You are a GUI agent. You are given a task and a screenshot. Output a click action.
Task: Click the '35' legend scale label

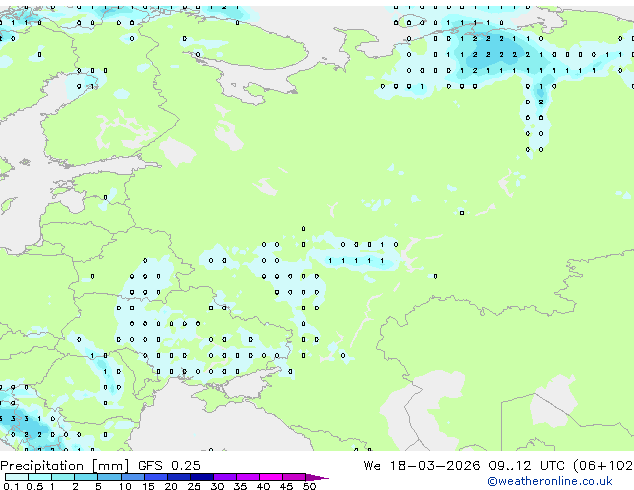[241, 486]
